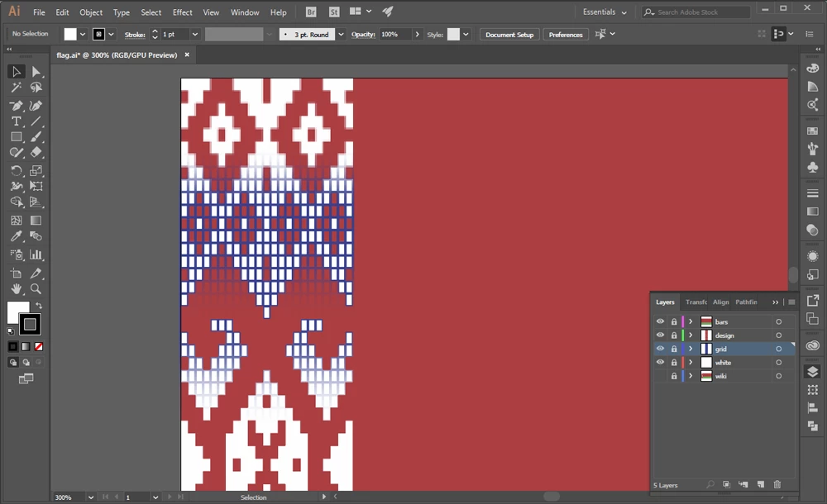Select the Direct Selection tool
The image size is (827, 504).
pos(36,72)
